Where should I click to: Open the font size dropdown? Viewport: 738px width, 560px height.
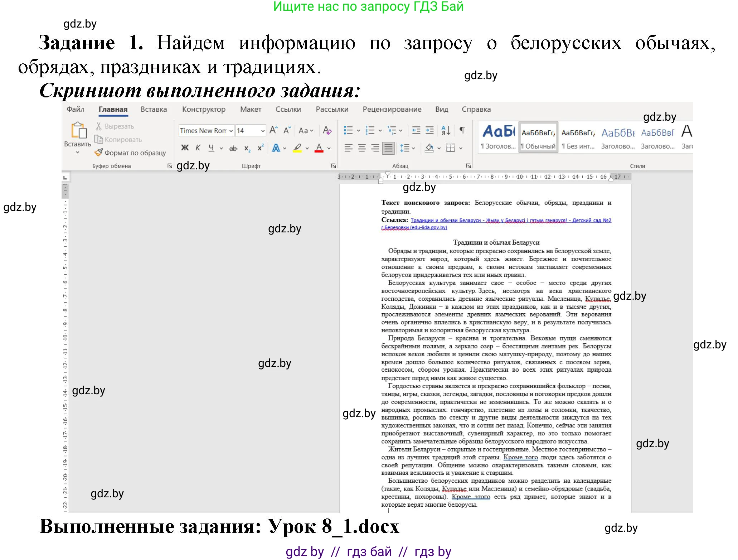pos(263,130)
